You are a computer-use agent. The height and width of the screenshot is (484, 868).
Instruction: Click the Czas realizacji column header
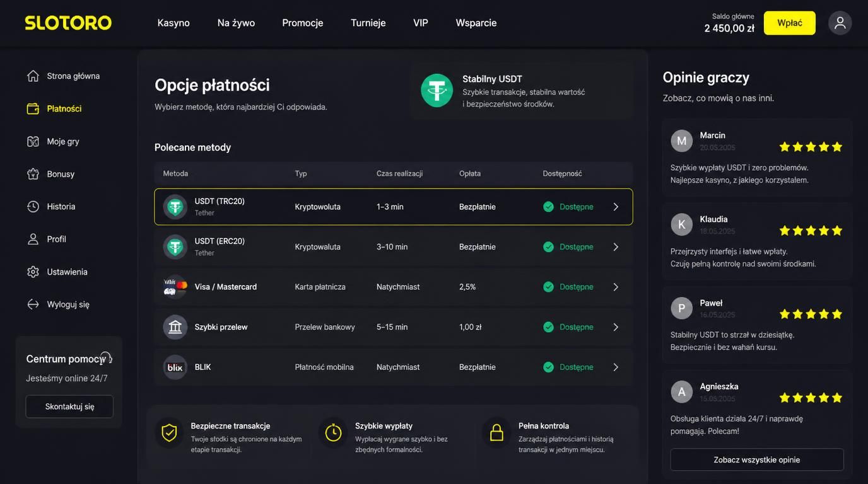point(400,173)
